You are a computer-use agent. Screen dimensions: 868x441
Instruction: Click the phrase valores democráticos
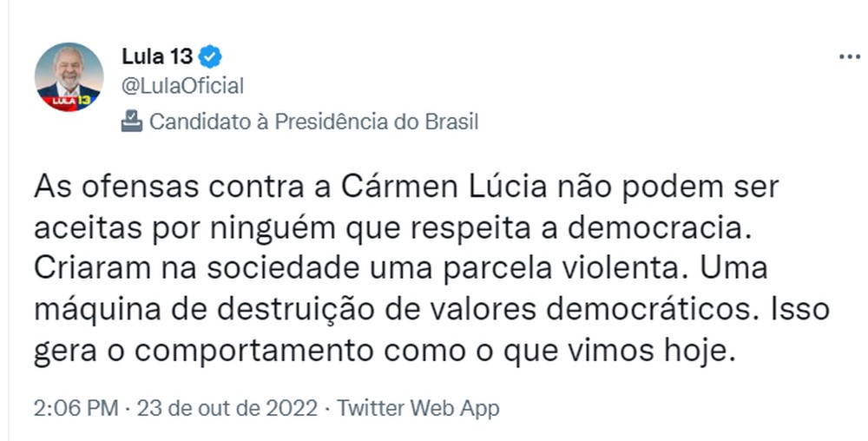pyautogui.click(x=585, y=311)
